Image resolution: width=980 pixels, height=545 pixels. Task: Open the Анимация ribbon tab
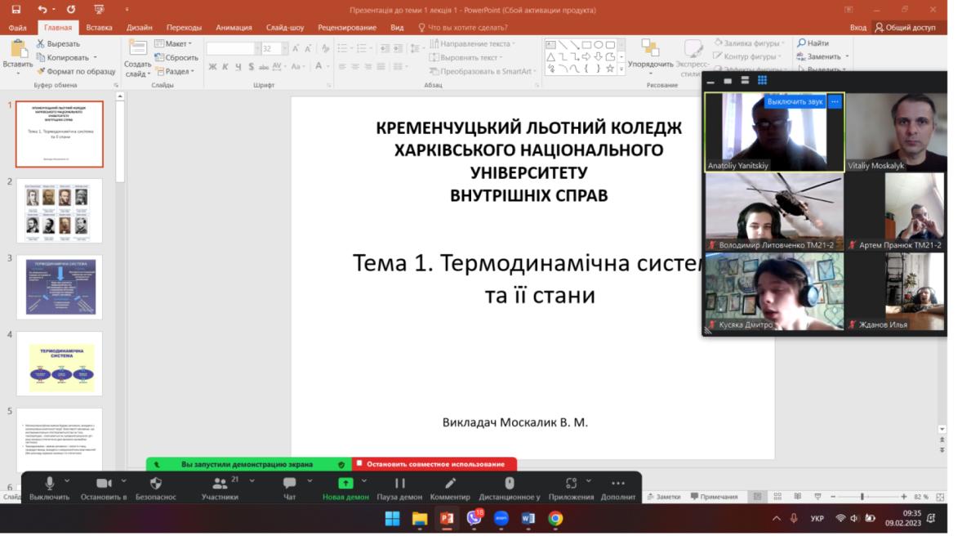click(234, 27)
